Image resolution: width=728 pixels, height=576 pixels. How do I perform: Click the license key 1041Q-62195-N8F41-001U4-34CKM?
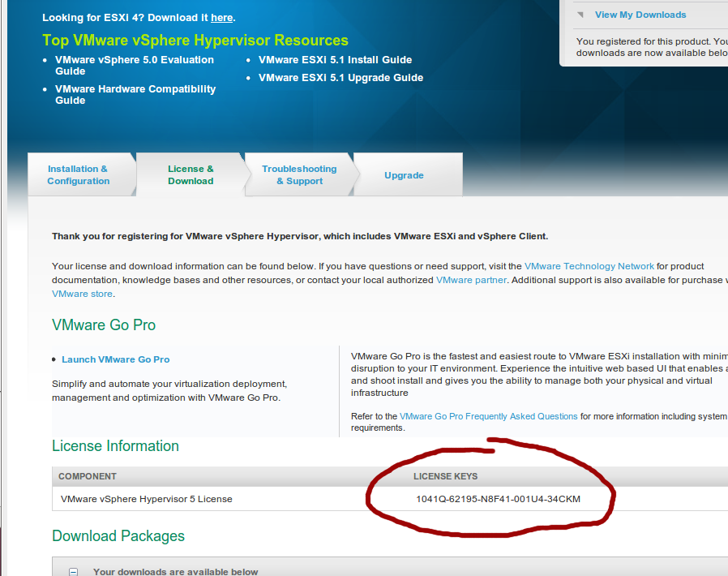(499, 499)
